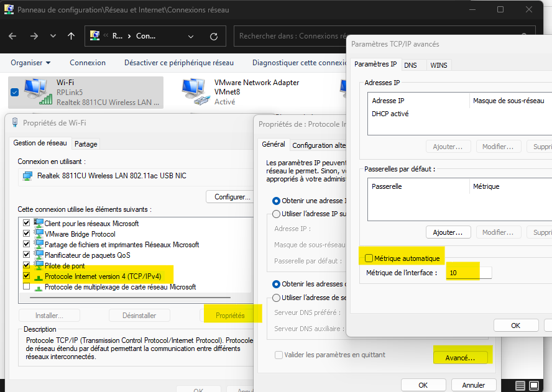
Task: Click the location icon in the address bar
Action: click(94, 35)
